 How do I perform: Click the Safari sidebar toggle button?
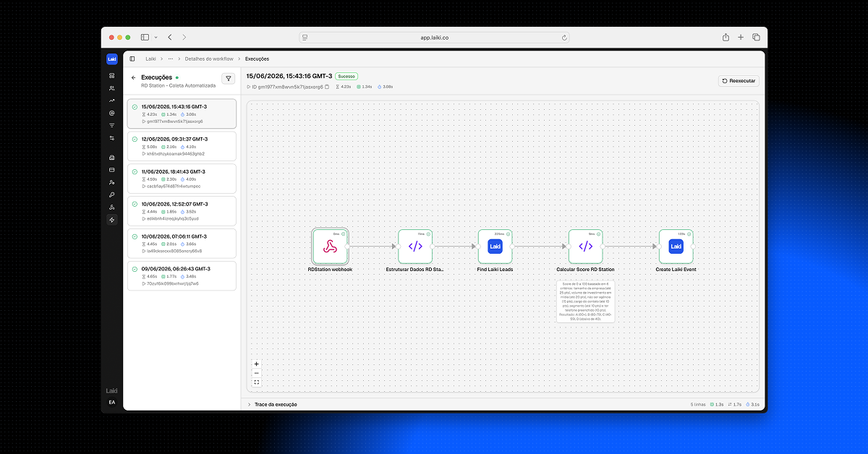point(145,37)
